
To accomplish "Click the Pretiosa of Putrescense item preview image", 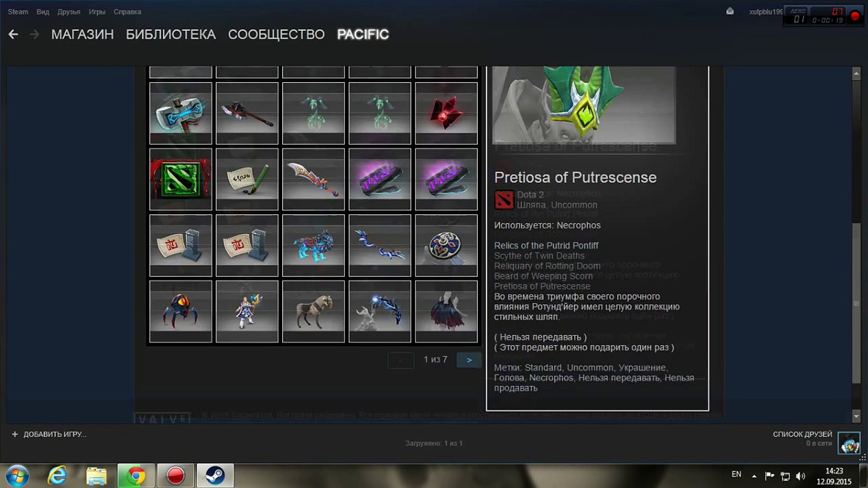I will click(584, 105).
